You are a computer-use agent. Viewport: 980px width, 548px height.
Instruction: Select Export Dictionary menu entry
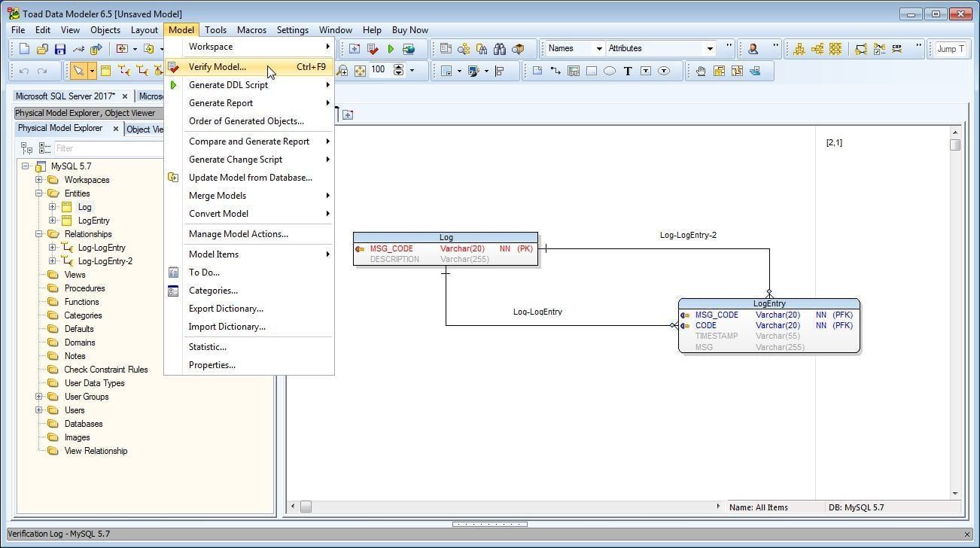click(x=249, y=309)
